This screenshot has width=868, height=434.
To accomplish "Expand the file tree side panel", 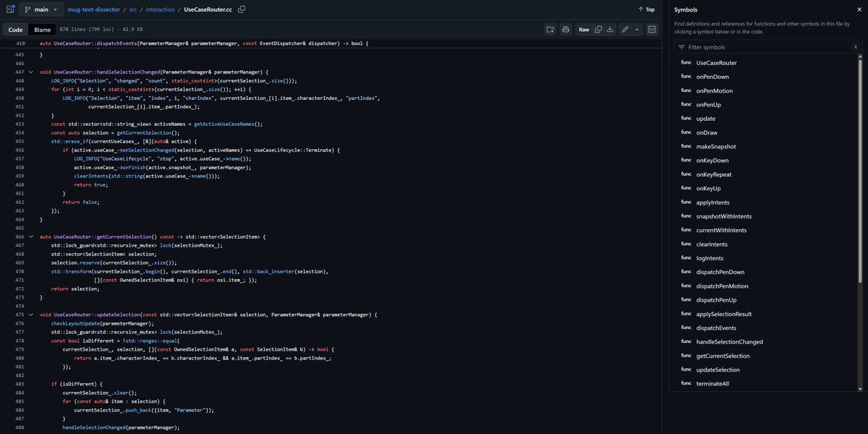I will click(10, 9).
